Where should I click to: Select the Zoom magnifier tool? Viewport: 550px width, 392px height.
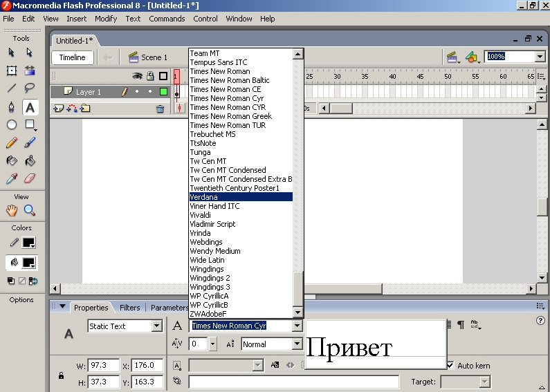click(30, 210)
